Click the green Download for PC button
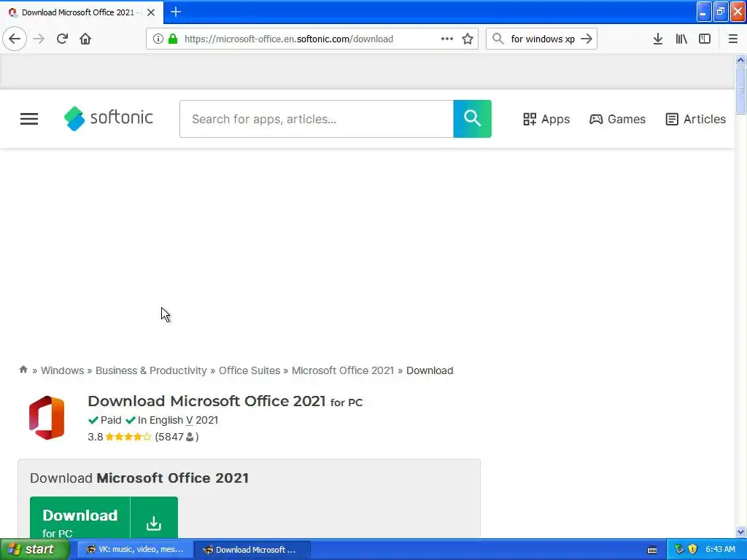Viewport: 747px width, 560px height. 104,518
